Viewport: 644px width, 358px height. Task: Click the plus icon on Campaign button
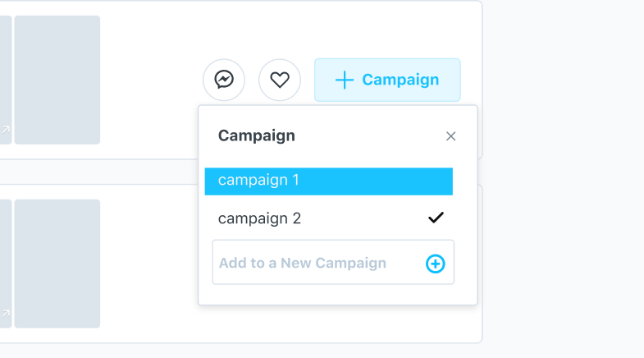[345, 80]
